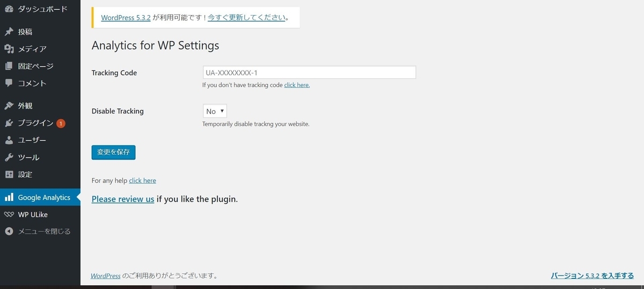The image size is (644, 289).
Task: Click the collapse arrow icon beside メニューを閉じる
Action: pos(9,232)
